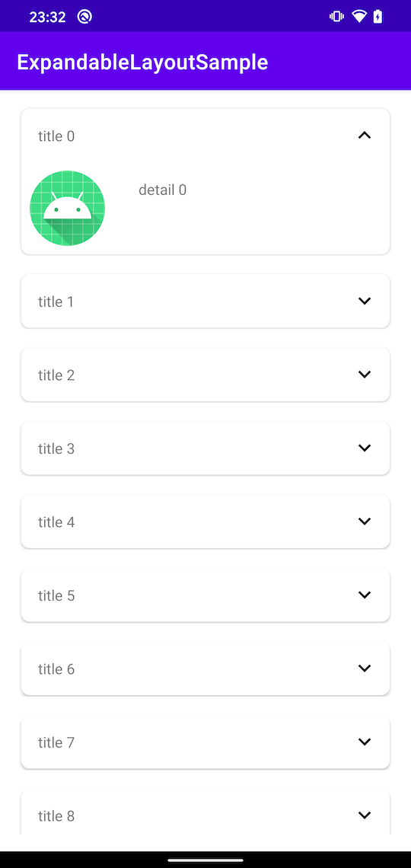The width and height of the screenshot is (411, 868).
Task: Tap the Wi-Fi status icon
Action: (359, 17)
